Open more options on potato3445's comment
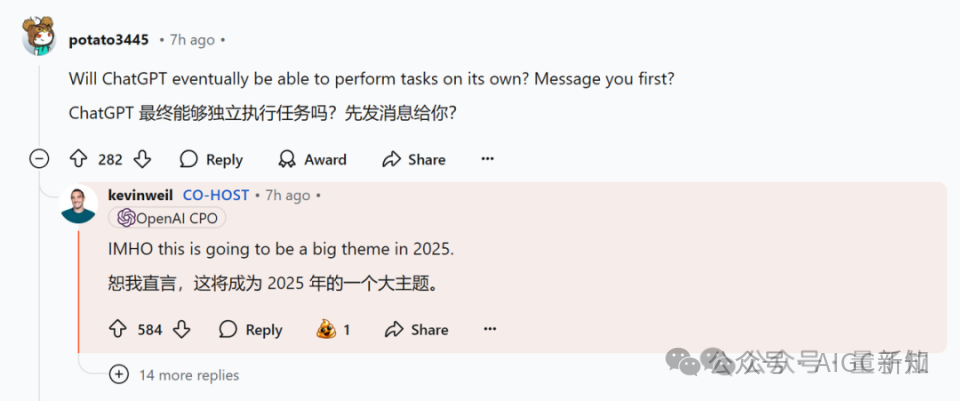The height and width of the screenshot is (401, 960). click(x=487, y=159)
